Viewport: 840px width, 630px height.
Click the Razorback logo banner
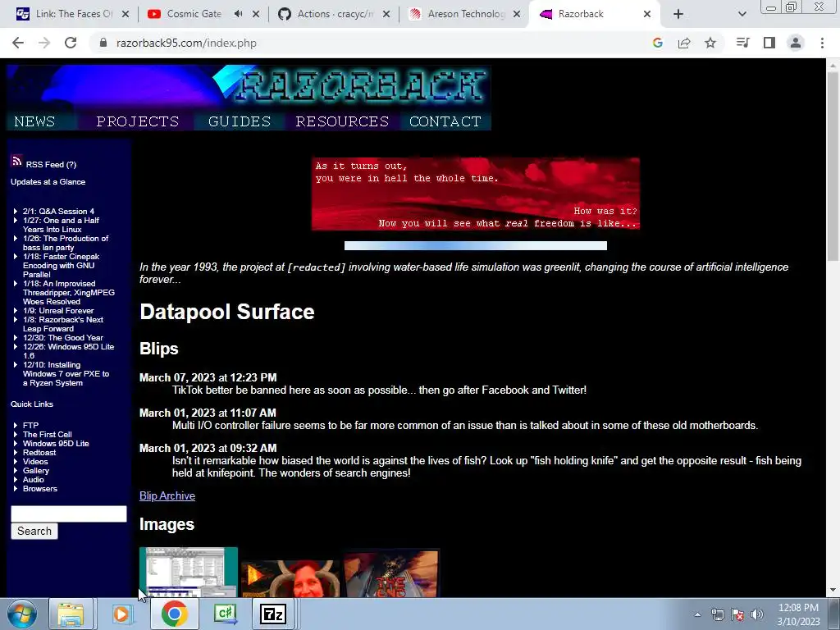pyautogui.click(x=249, y=85)
